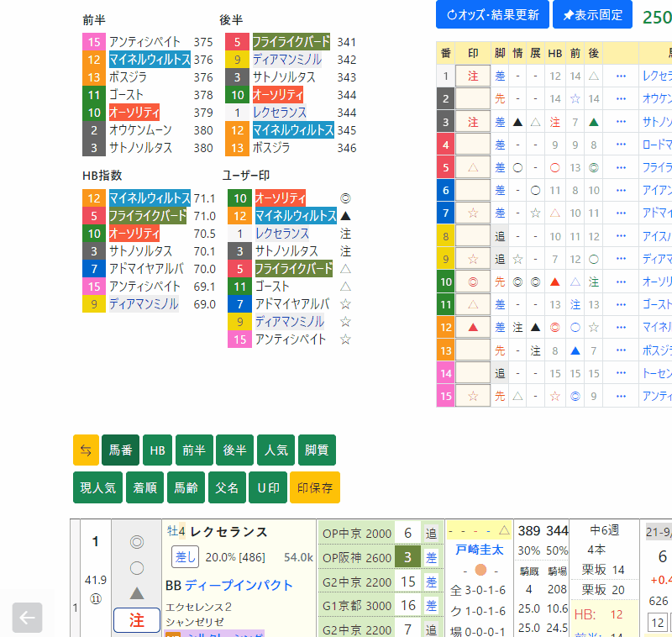Viewport: 672px width, 637px height.
Task: Select the black triangle mark for horse 1
Action: (137, 592)
